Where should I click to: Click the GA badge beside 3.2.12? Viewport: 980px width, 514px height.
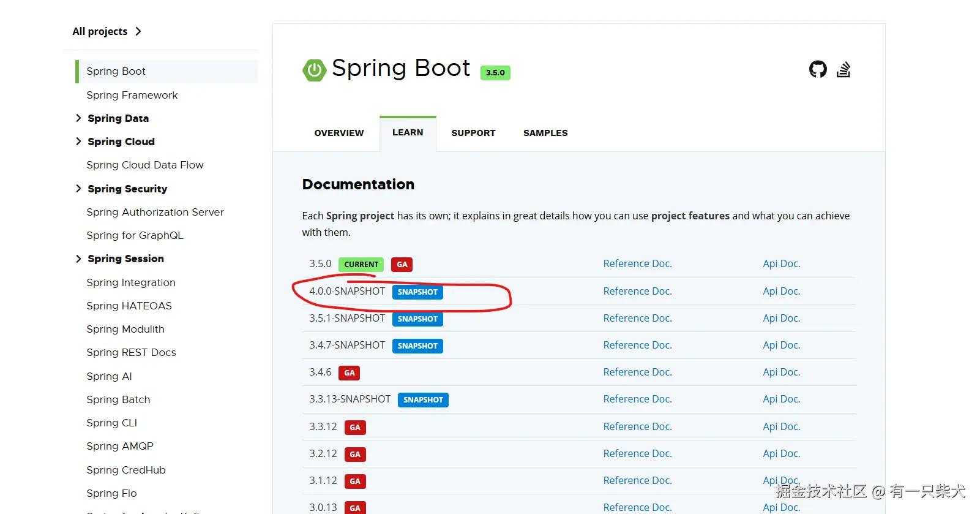coord(355,455)
